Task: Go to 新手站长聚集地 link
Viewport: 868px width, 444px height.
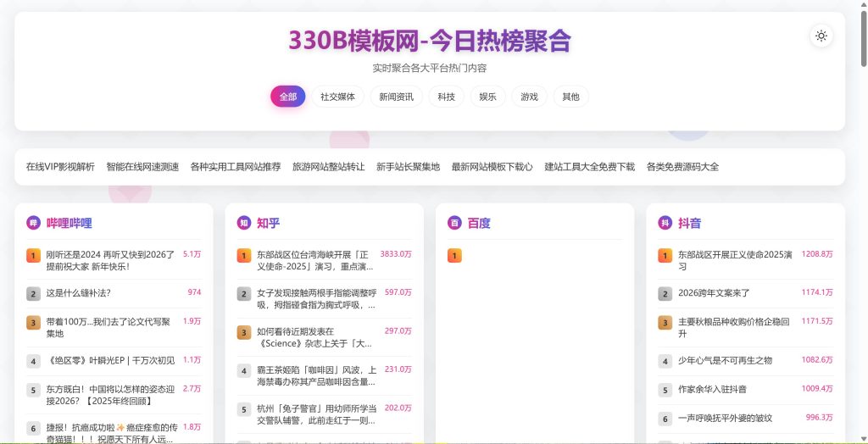Action: tap(408, 167)
